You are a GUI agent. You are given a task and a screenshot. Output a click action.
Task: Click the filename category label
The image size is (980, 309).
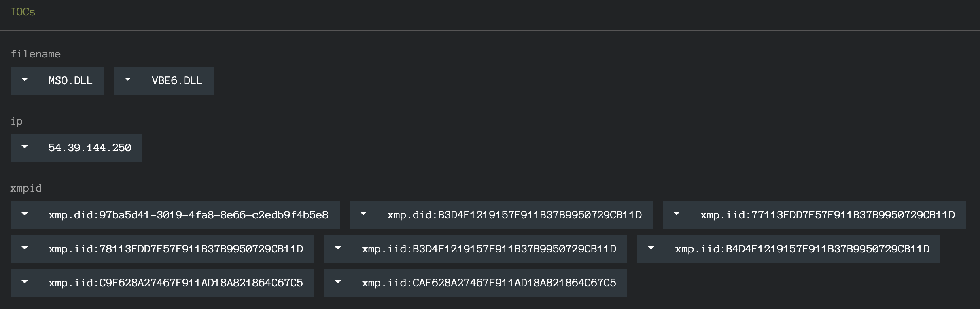(36, 54)
